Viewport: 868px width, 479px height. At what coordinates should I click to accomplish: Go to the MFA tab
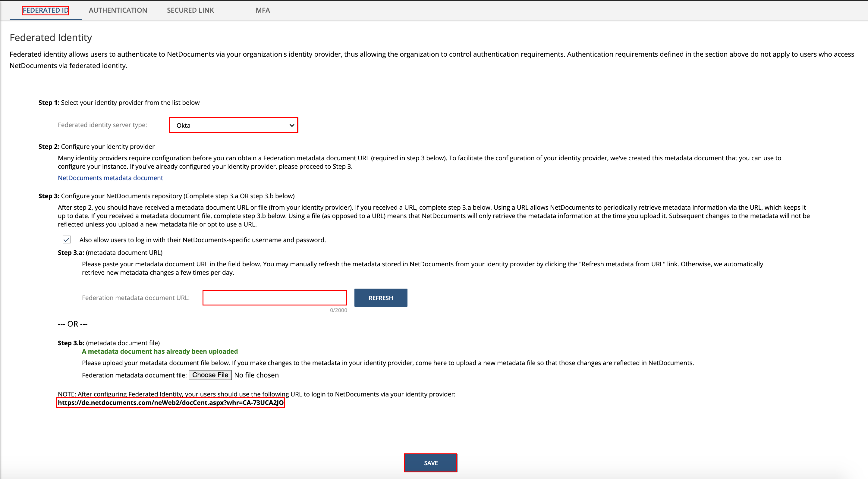(x=263, y=10)
